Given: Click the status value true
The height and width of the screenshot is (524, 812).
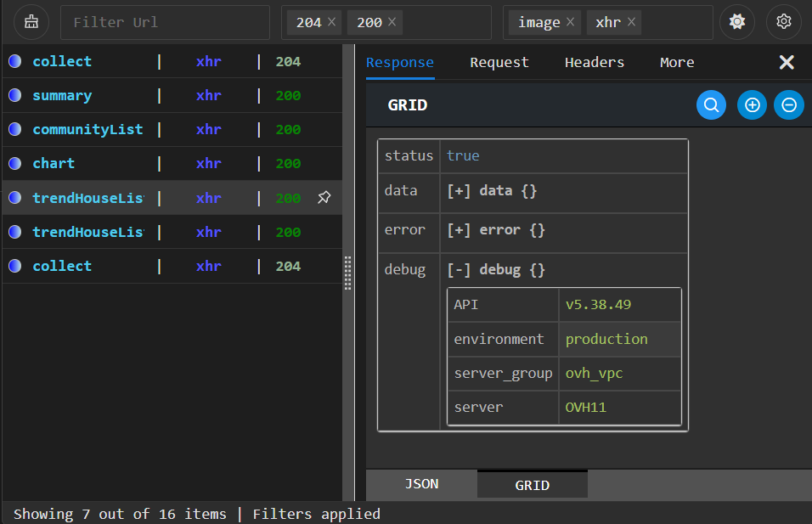Looking at the screenshot, I should coord(463,156).
